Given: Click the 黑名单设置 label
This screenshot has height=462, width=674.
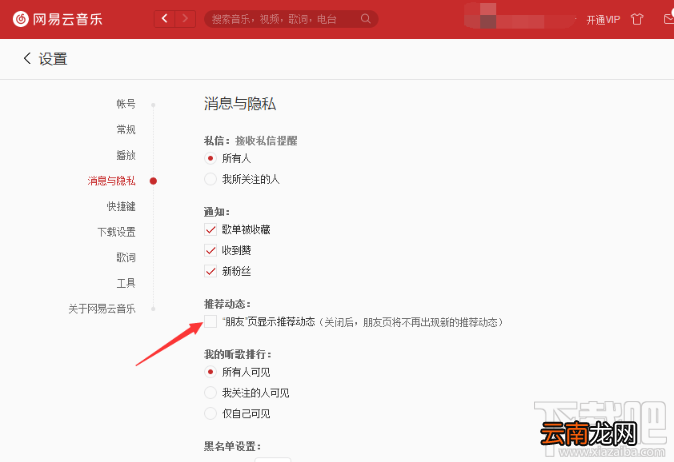Looking at the screenshot, I should [232, 446].
